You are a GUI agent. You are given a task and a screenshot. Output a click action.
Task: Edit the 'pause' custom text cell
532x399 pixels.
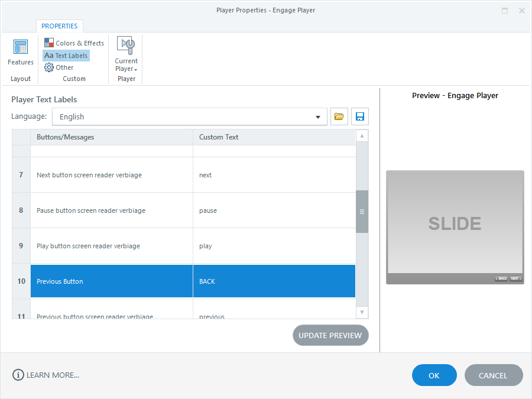(x=274, y=210)
